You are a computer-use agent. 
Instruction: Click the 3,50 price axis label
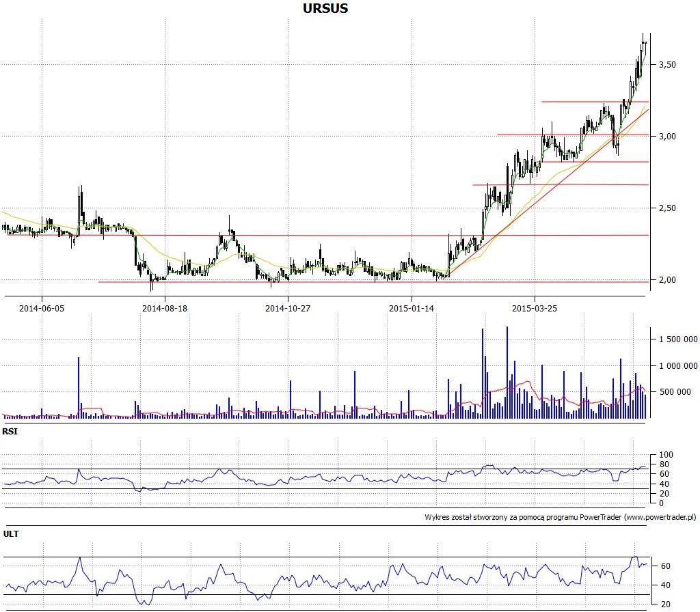coord(667,65)
